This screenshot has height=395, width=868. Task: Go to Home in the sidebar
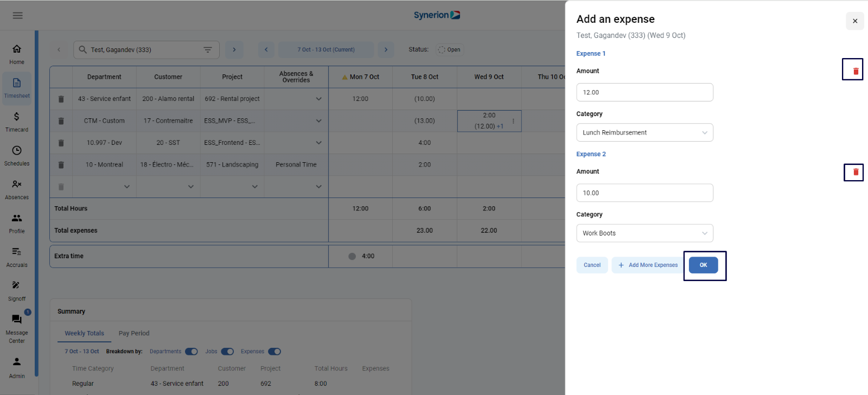(x=17, y=54)
